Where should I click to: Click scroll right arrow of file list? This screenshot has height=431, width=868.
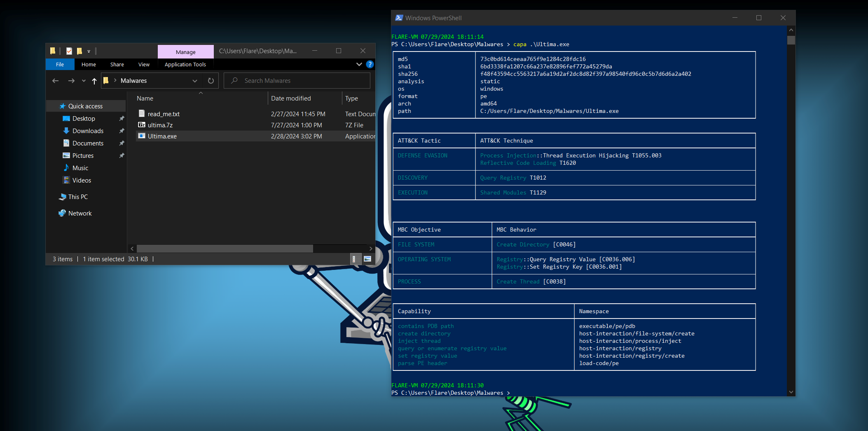click(371, 248)
